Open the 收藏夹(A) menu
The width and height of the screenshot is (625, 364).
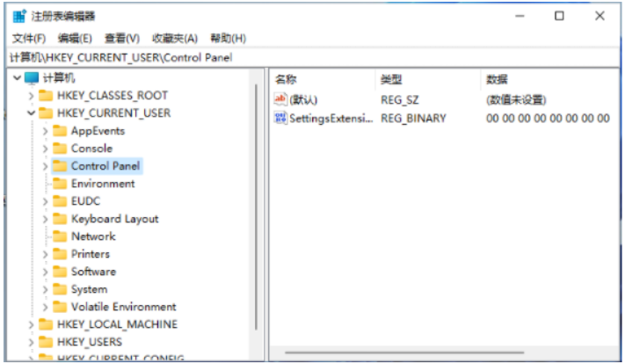pos(176,38)
